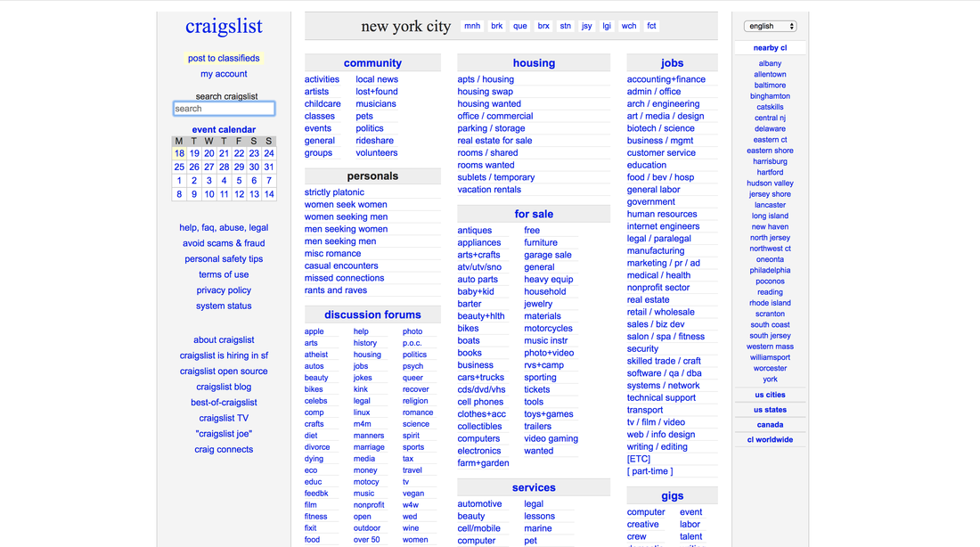This screenshot has width=980, height=547.
Task: Open sublets / temporary link
Action: coord(495,177)
